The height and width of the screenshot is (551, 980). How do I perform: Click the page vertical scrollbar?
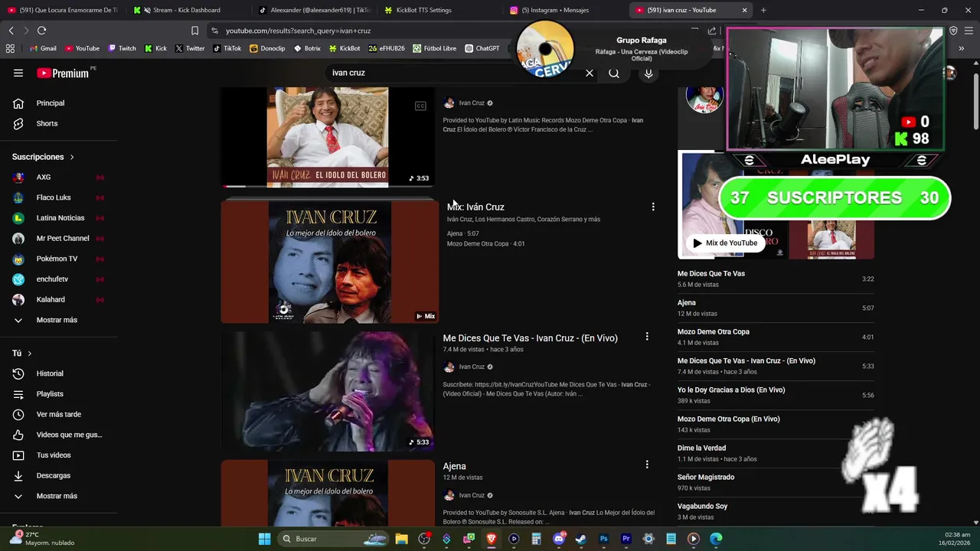pyautogui.click(x=975, y=102)
